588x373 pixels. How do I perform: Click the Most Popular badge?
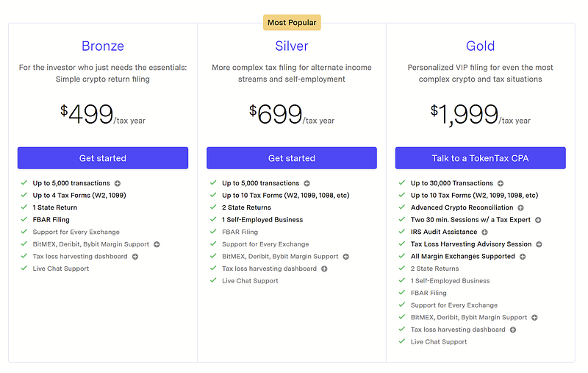pos(292,23)
